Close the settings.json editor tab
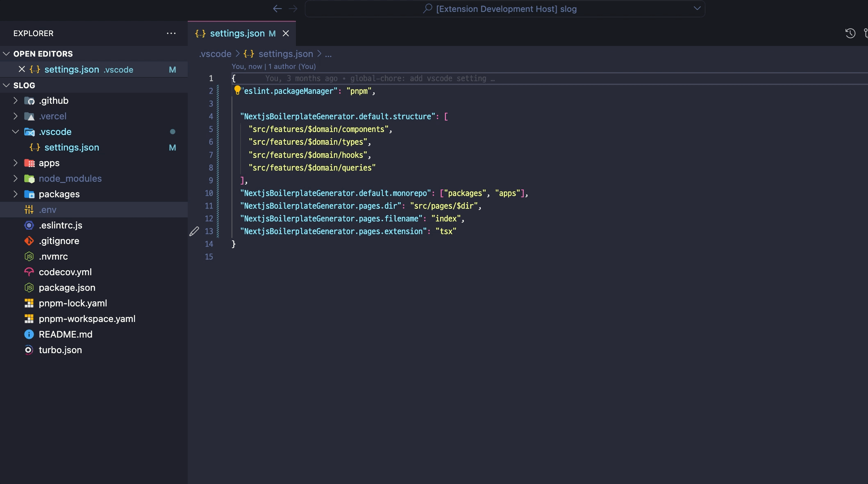This screenshot has height=484, width=868. pos(286,34)
